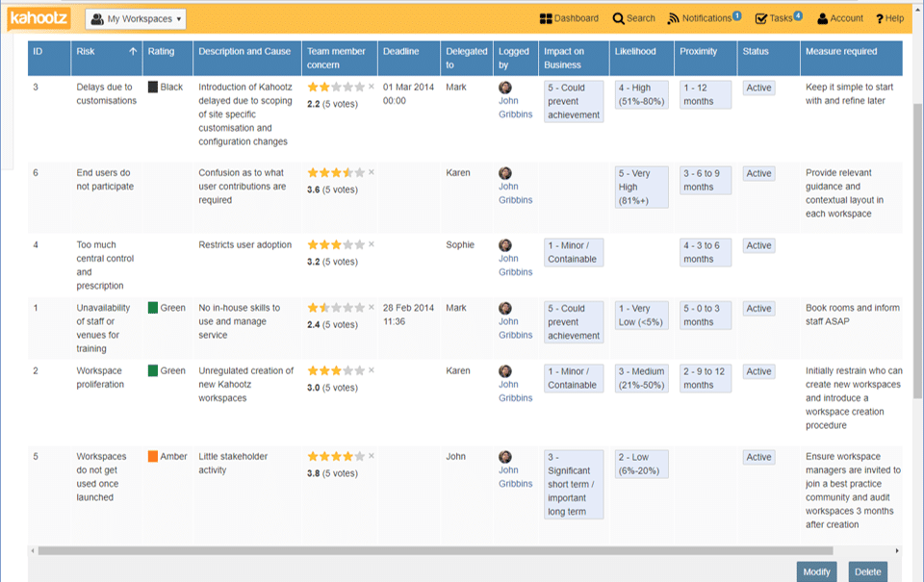Click the Modify button
924x582 pixels.
pos(816,571)
